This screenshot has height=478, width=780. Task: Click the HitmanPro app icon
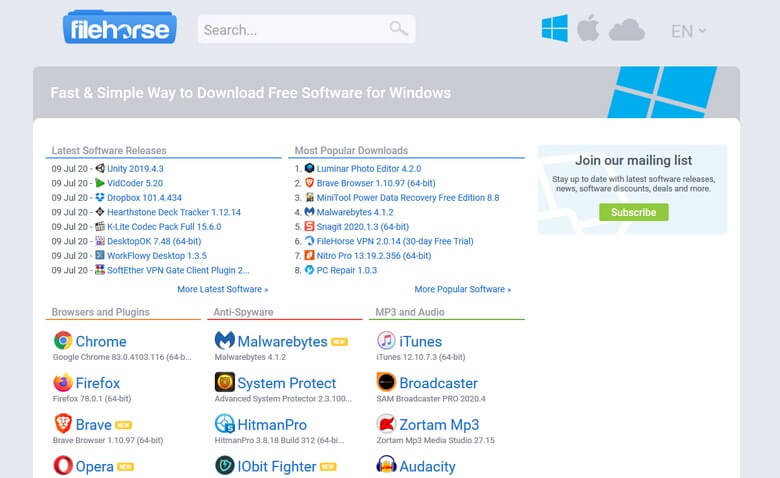click(x=225, y=424)
